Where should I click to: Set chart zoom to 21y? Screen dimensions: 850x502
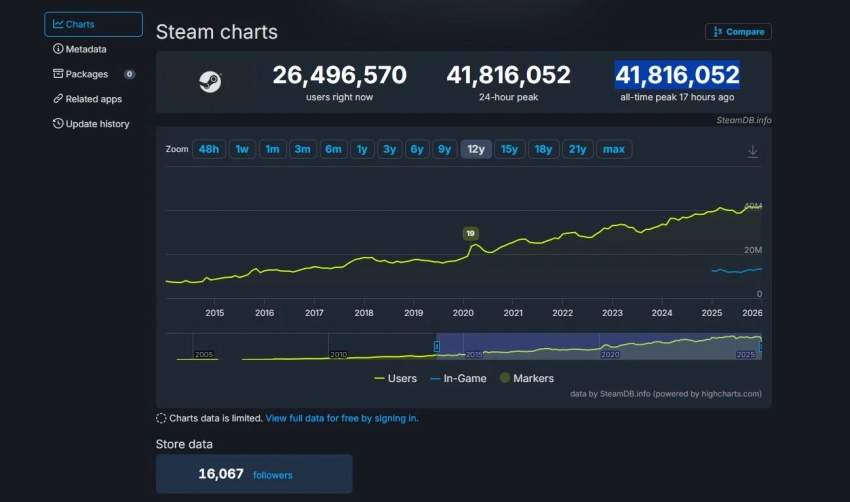click(577, 149)
